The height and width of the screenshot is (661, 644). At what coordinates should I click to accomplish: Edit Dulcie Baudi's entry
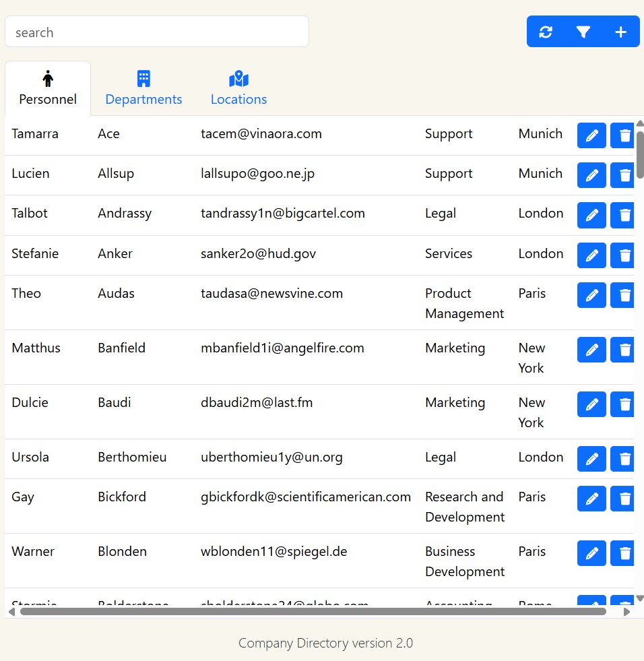coord(591,404)
